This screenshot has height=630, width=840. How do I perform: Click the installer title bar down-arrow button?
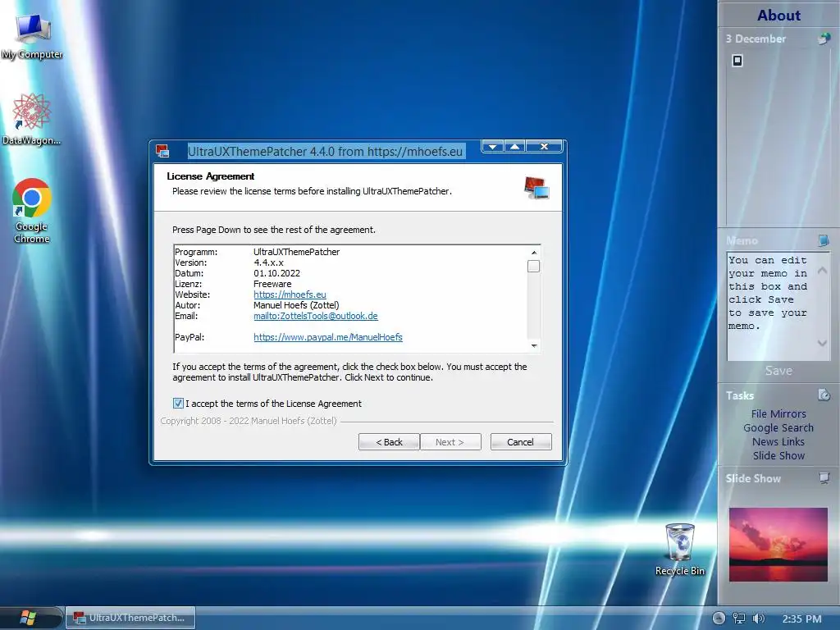point(492,146)
